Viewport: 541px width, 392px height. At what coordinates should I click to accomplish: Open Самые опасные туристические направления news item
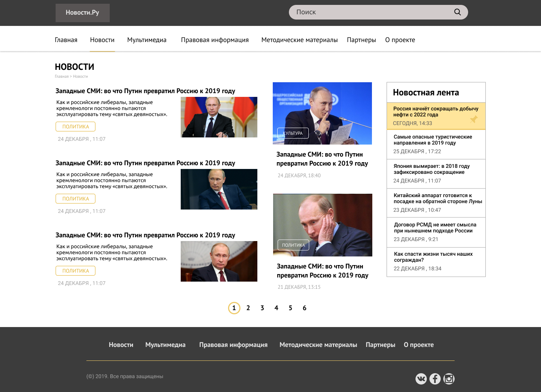(433, 140)
